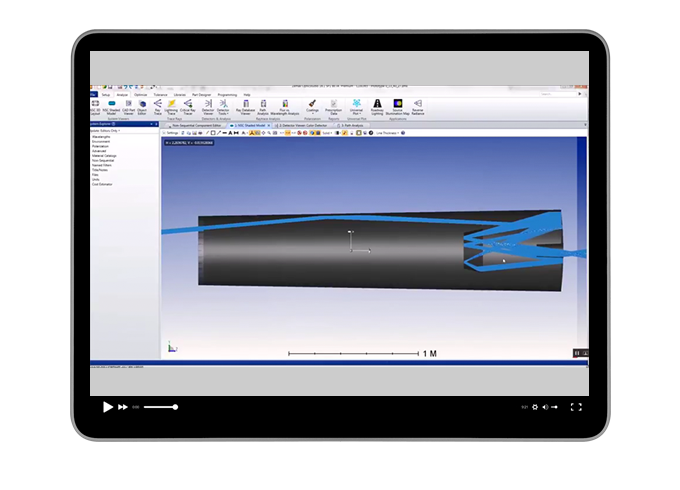
Task: Adjust the video volume control
Action: [x=548, y=407]
